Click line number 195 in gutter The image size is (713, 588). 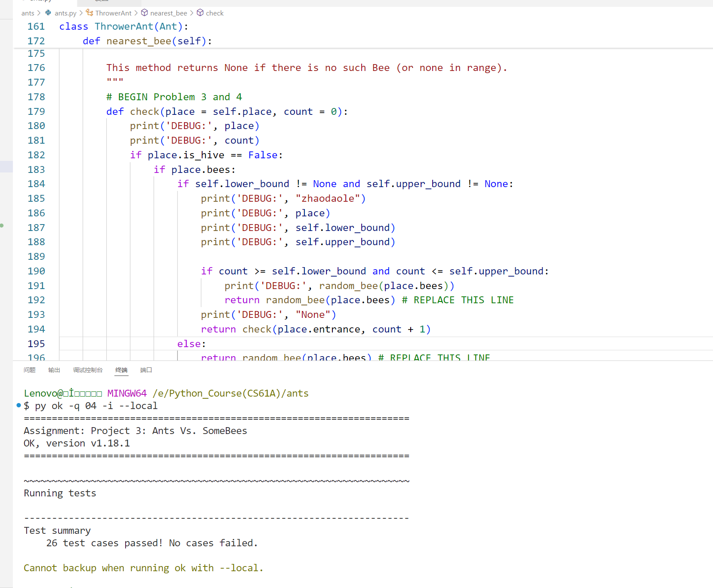(x=36, y=344)
